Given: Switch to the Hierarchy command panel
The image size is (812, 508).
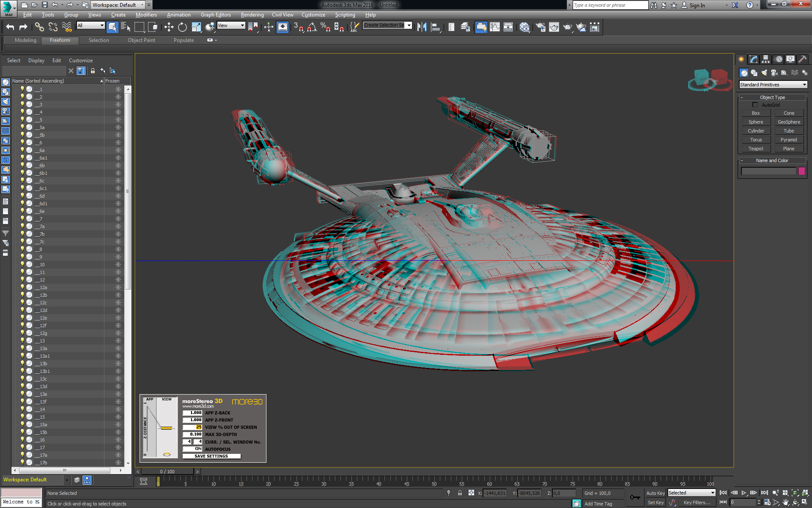Looking at the screenshot, I should [765, 59].
